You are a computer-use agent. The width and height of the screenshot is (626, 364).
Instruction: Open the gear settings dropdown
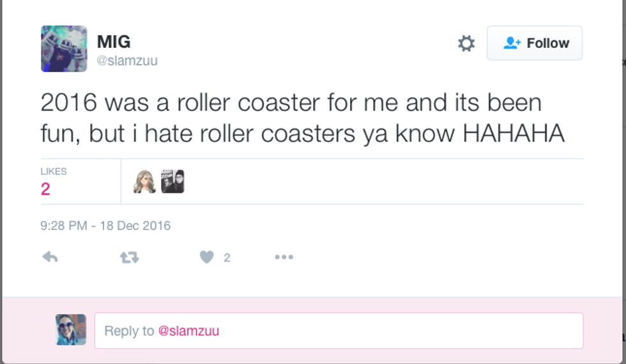click(466, 43)
